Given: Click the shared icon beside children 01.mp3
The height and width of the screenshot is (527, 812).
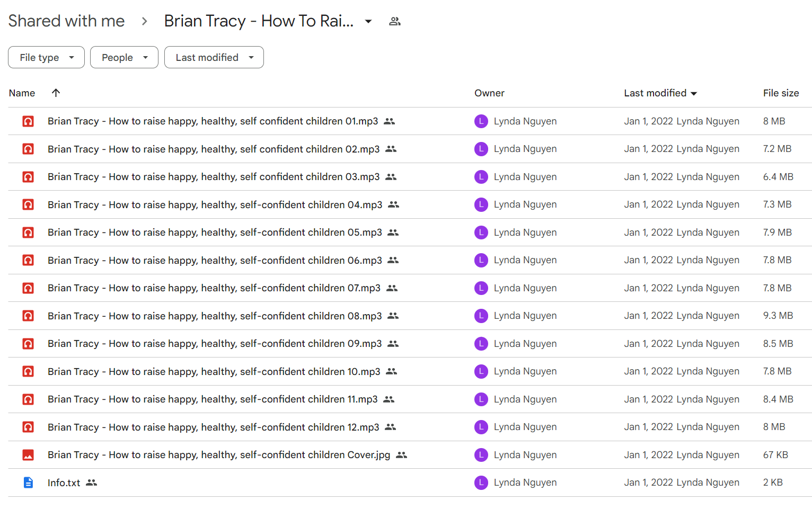Looking at the screenshot, I should tap(390, 121).
